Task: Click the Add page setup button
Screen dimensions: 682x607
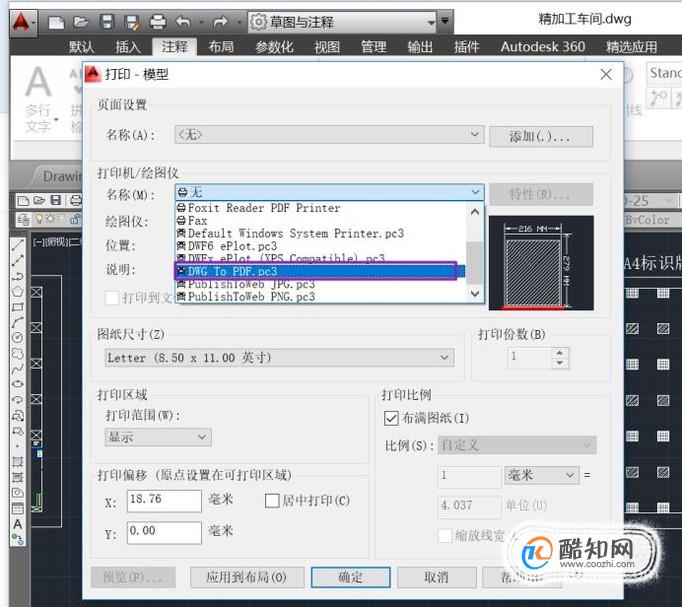Action: [541, 137]
